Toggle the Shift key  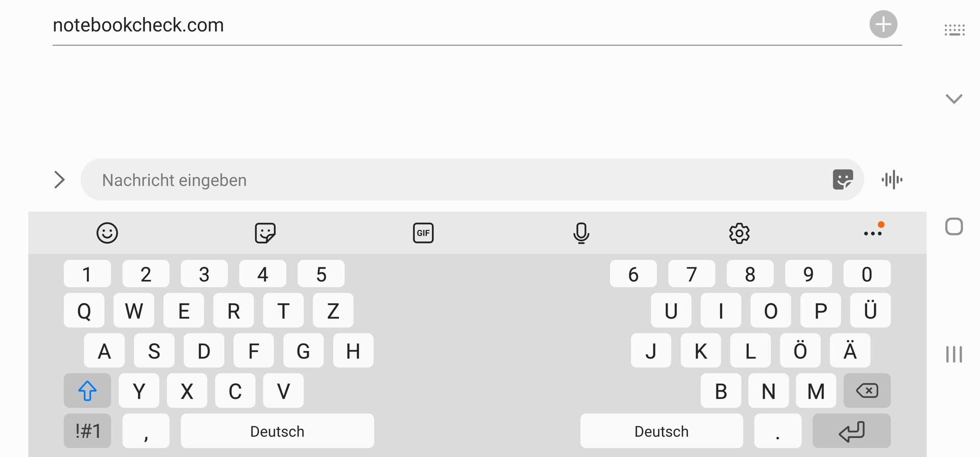point(87,391)
